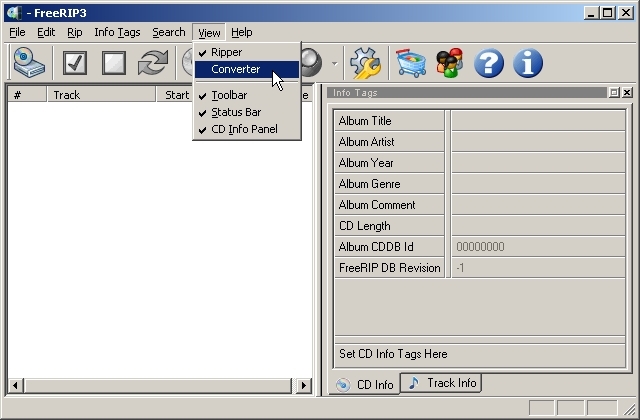This screenshot has width=640, height=420.
Task: Open the Help menu
Action: click(x=242, y=32)
